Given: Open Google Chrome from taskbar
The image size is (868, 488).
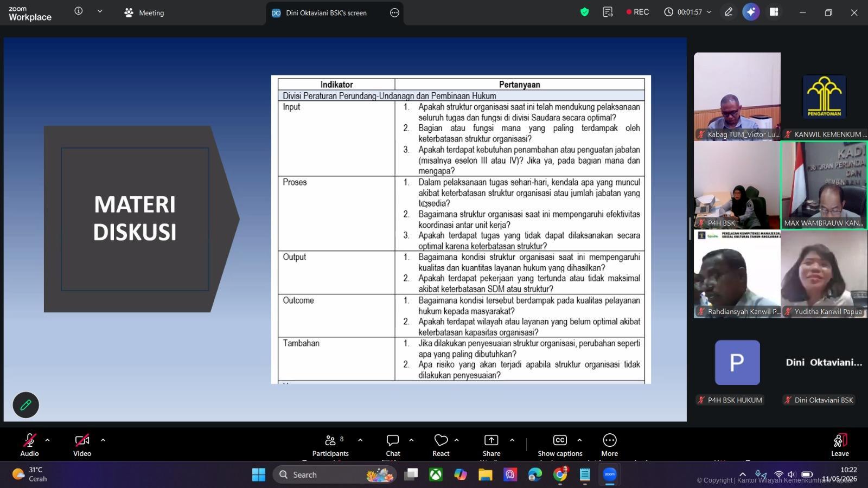Looking at the screenshot, I should point(560,474).
